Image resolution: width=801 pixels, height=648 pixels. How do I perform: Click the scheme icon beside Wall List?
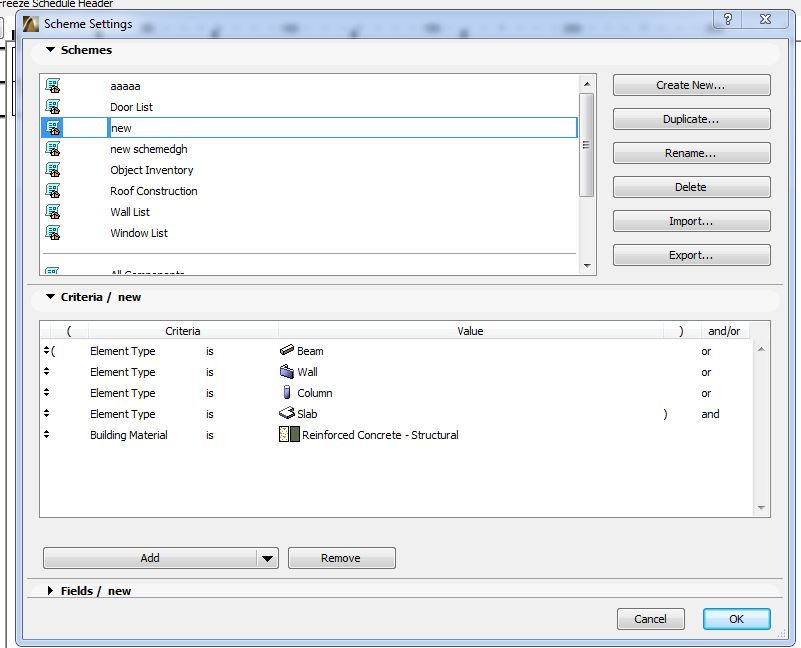pyautogui.click(x=53, y=211)
